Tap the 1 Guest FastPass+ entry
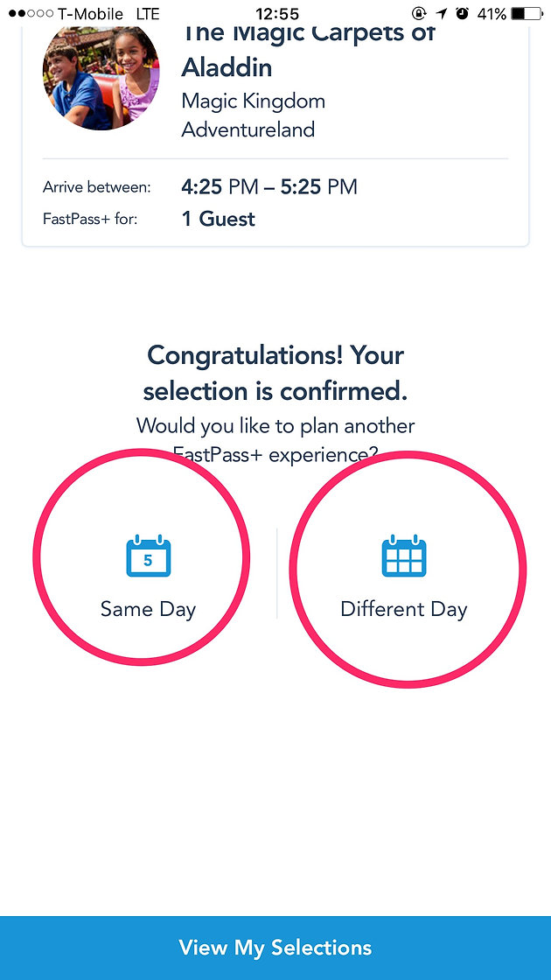Image resolution: width=551 pixels, height=980 pixels. (218, 219)
